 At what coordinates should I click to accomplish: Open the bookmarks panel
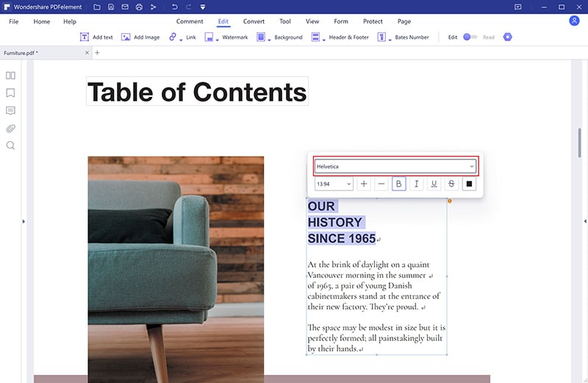tap(10, 93)
